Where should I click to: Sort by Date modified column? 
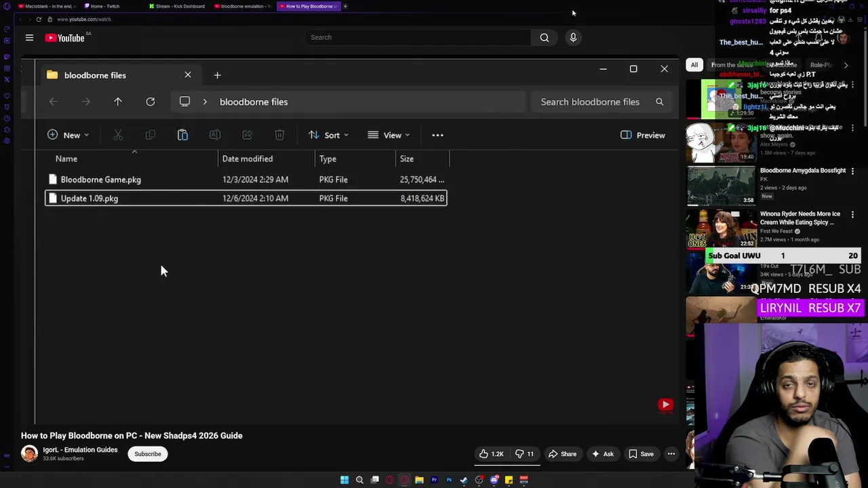248,159
